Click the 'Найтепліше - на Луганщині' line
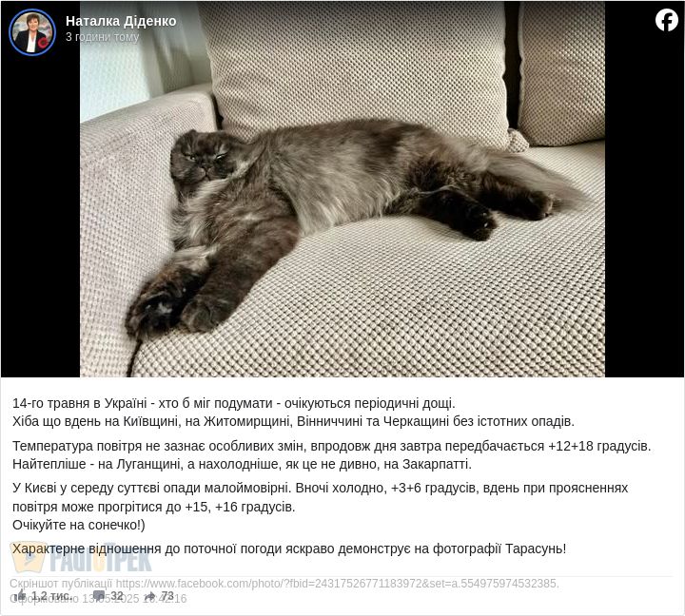 click(242, 464)
